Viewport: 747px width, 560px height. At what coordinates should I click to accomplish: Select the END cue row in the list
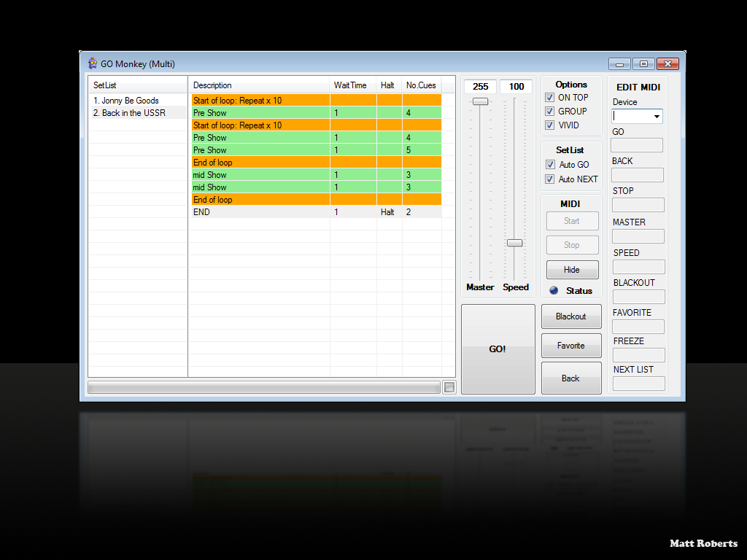tap(259, 212)
